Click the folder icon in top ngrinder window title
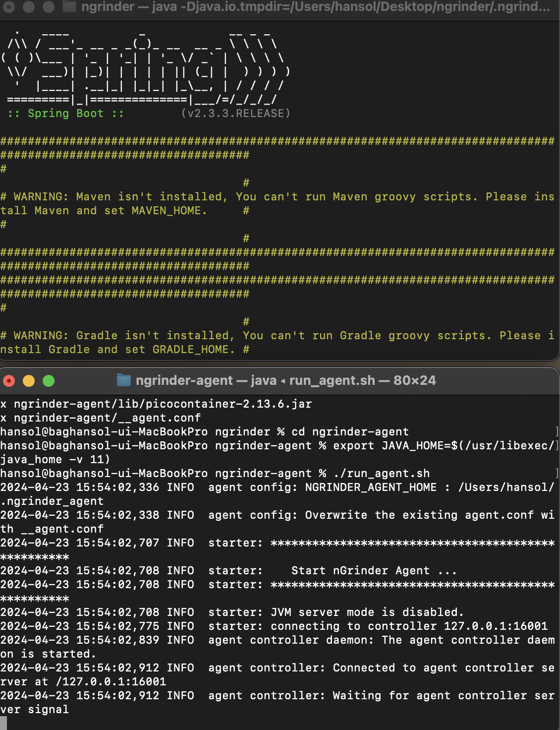 pyautogui.click(x=69, y=6)
